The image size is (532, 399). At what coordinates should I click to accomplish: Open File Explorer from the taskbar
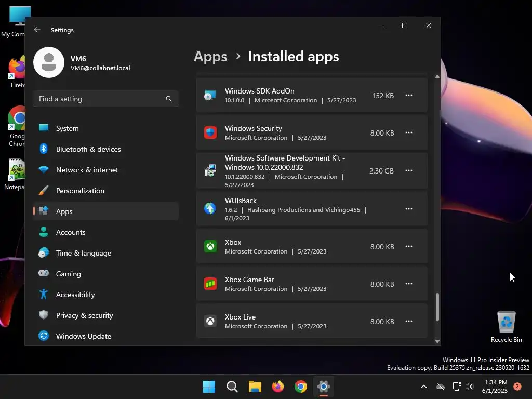coord(255,387)
